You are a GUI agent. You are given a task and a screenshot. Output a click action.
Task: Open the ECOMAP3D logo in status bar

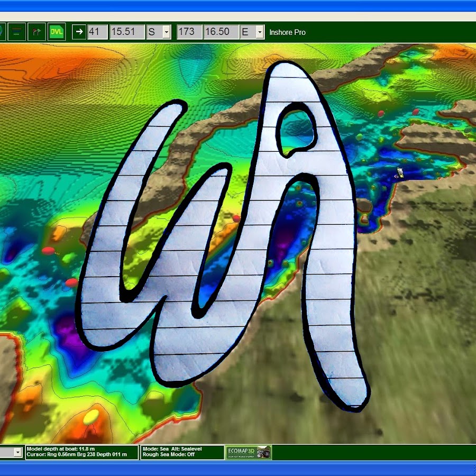click(x=249, y=452)
